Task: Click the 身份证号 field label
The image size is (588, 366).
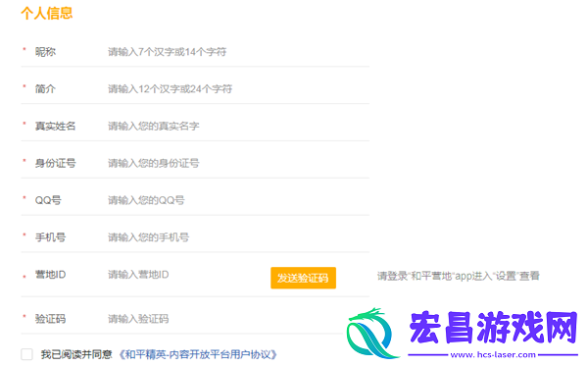Action: [56, 163]
